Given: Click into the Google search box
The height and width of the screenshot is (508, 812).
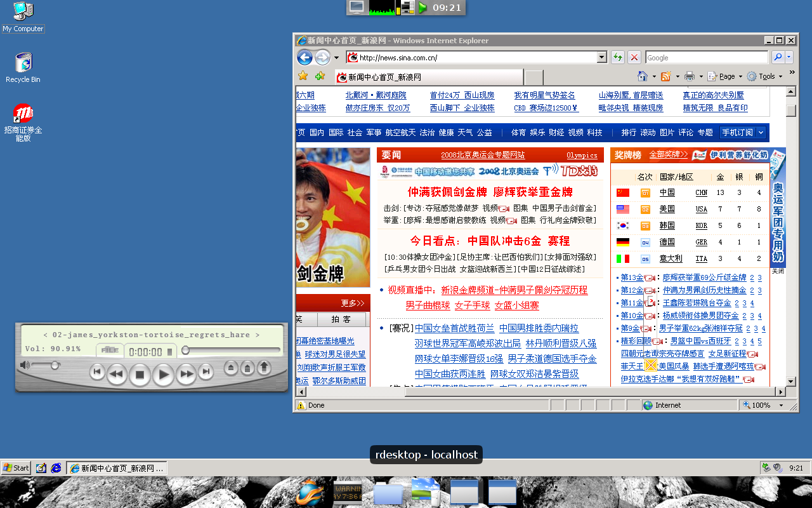Looking at the screenshot, I should 707,58.
